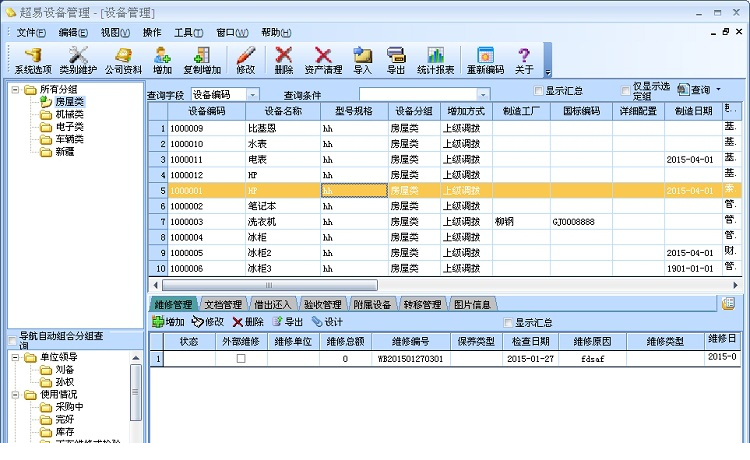Click navigation tree vertical scrollbar thumb
Image resolution: width=750 pixels, height=460 pixels.
(x=136, y=392)
